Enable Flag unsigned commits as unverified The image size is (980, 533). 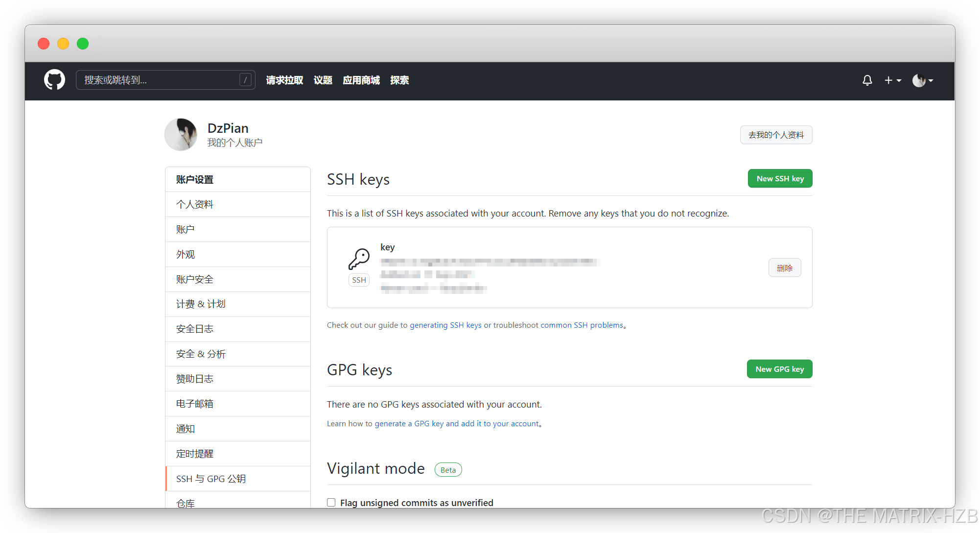[331, 502]
